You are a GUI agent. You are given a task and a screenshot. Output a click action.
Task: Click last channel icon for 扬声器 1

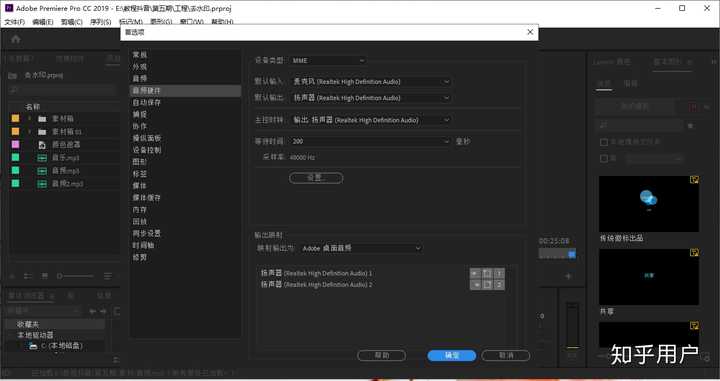[x=499, y=274]
